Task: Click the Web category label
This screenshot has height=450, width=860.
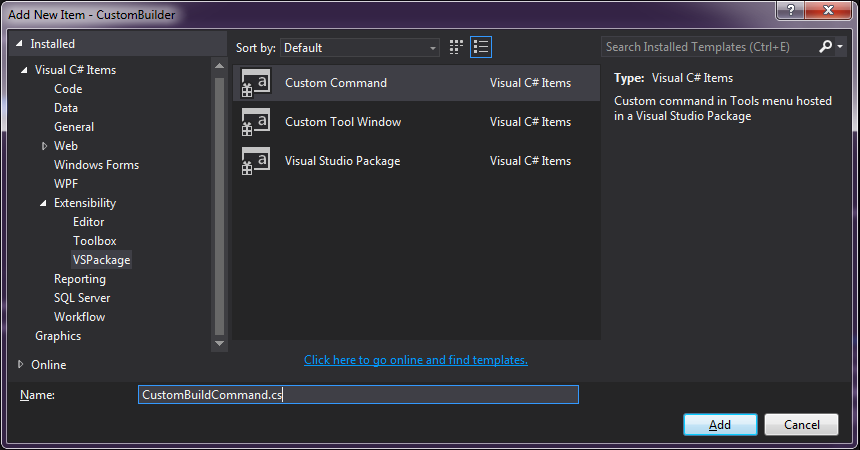Action: click(x=66, y=146)
